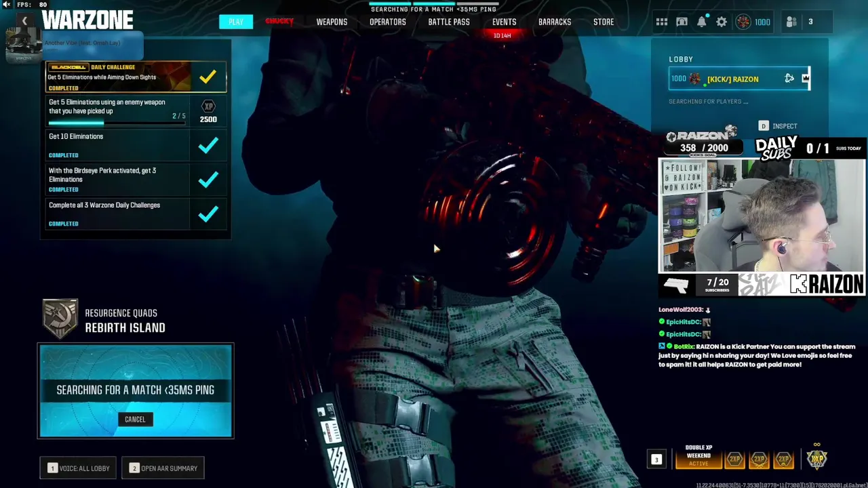Click the back arrow beside Warzone logo
The height and width of the screenshot is (488, 868).
24,21
